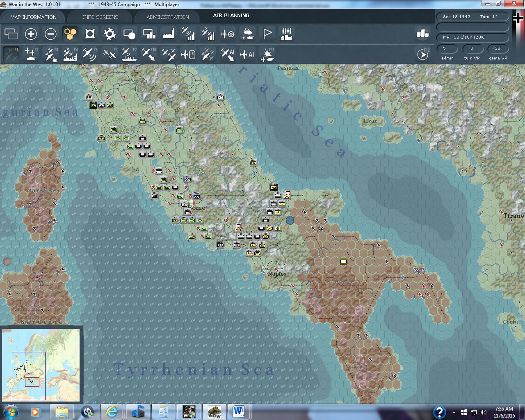Image resolution: width=525 pixels, height=420 pixels.
Task: Click the F12 end turn arrow button
Action: click(x=422, y=54)
